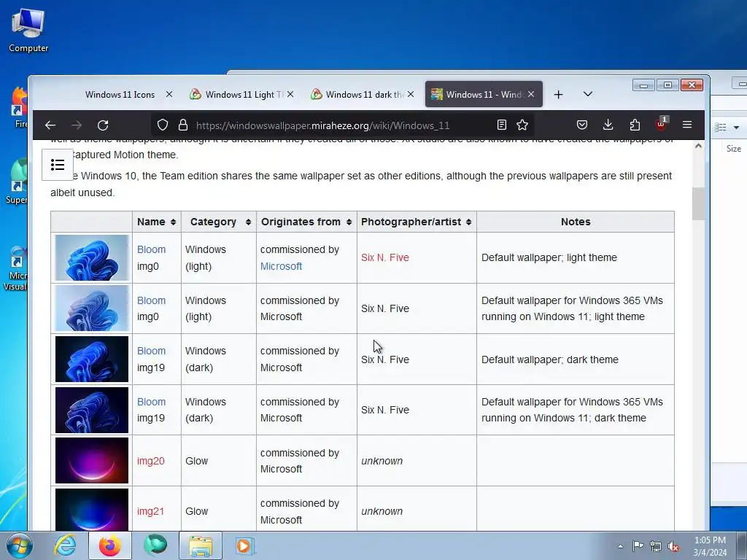Viewport: 747px width, 560px height.
Task: Click the taskbar clock showing 1:05 PM
Action: pos(710,546)
